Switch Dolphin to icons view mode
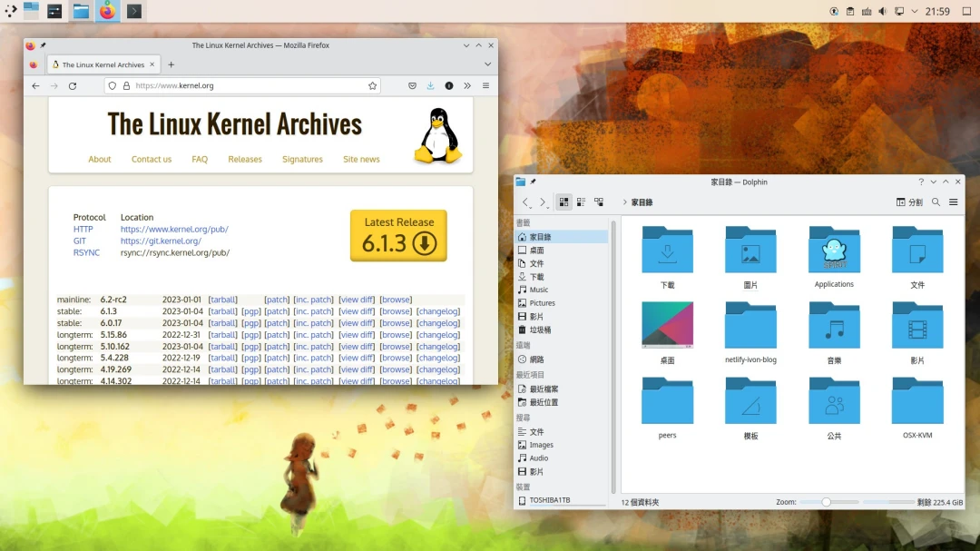980x551 pixels. [x=564, y=202]
